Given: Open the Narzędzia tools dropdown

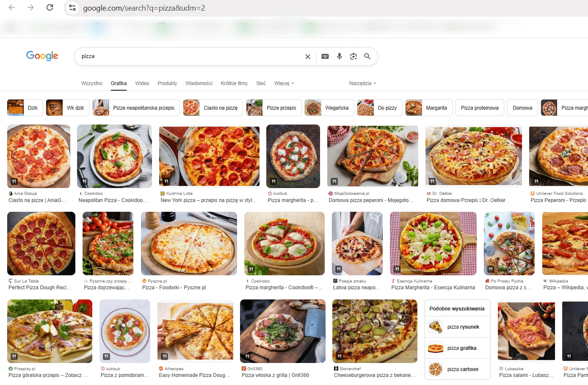Looking at the screenshot, I should click(x=362, y=83).
